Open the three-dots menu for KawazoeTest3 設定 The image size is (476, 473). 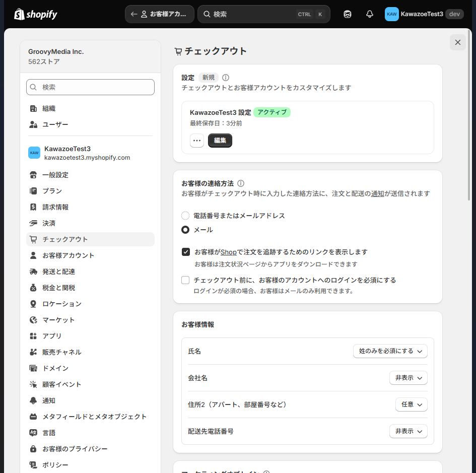(197, 141)
